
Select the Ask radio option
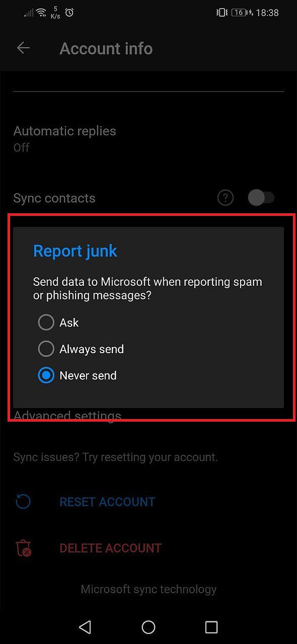[x=46, y=323]
